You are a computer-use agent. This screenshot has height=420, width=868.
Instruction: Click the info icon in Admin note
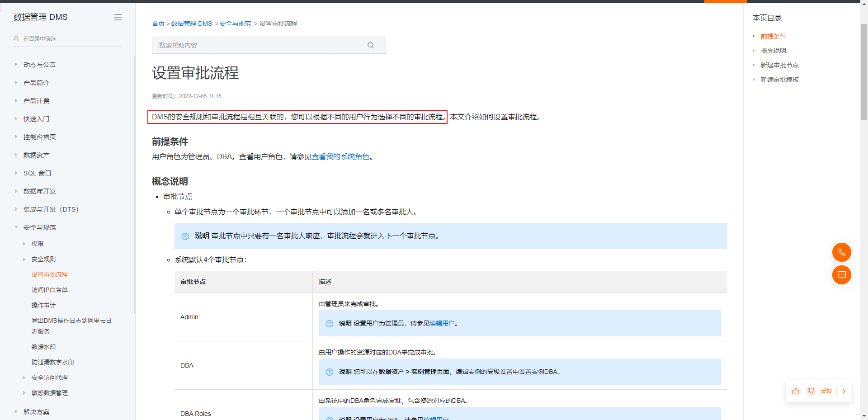tap(330, 324)
